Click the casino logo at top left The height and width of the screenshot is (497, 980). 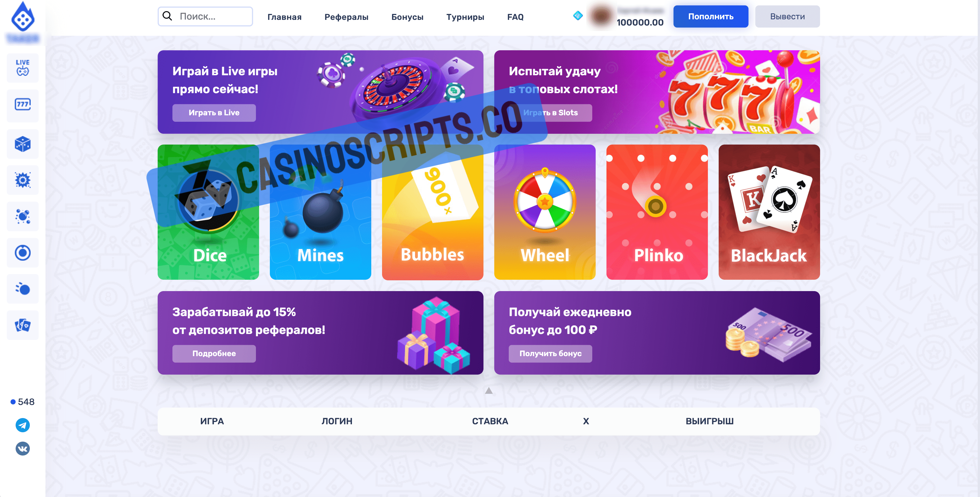[x=23, y=17]
